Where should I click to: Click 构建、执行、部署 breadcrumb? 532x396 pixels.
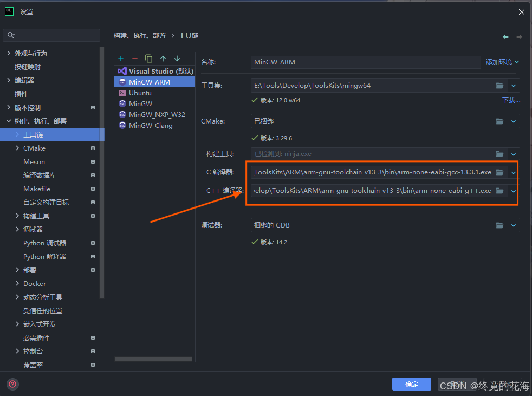coord(139,36)
